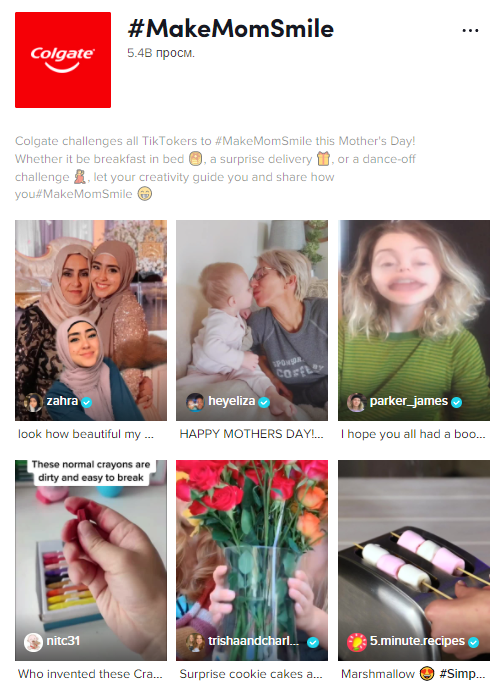Click parker_james's profile avatar
The width and height of the screenshot is (503, 688).
click(356, 402)
